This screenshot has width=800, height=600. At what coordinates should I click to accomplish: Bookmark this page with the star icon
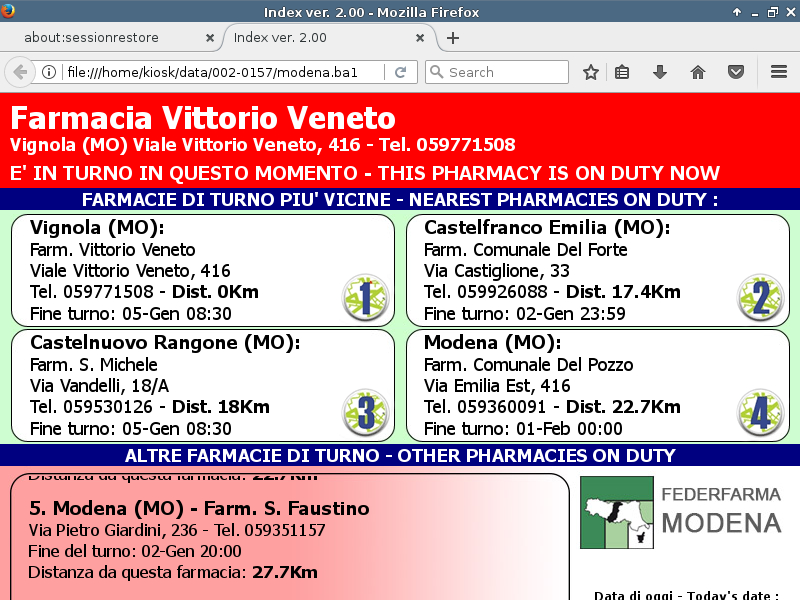click(x=591, y=72)
